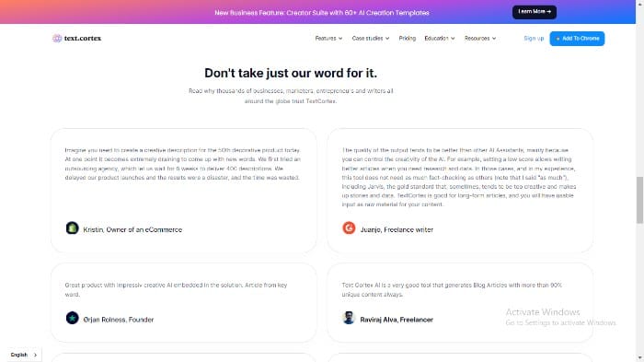Image resolution: width=644 pixels, height=362 pixels.
Task: Open the Pricing page
Action: pos(407,39)
